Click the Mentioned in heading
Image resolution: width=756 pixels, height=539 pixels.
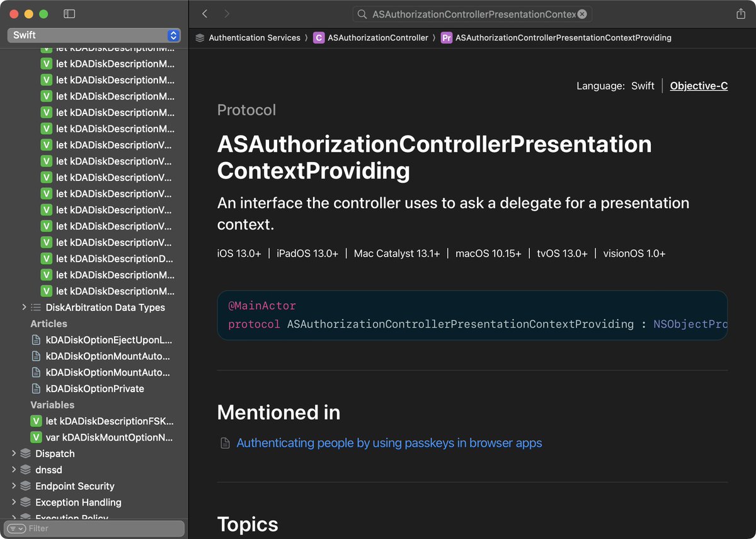tap(278, 413)
